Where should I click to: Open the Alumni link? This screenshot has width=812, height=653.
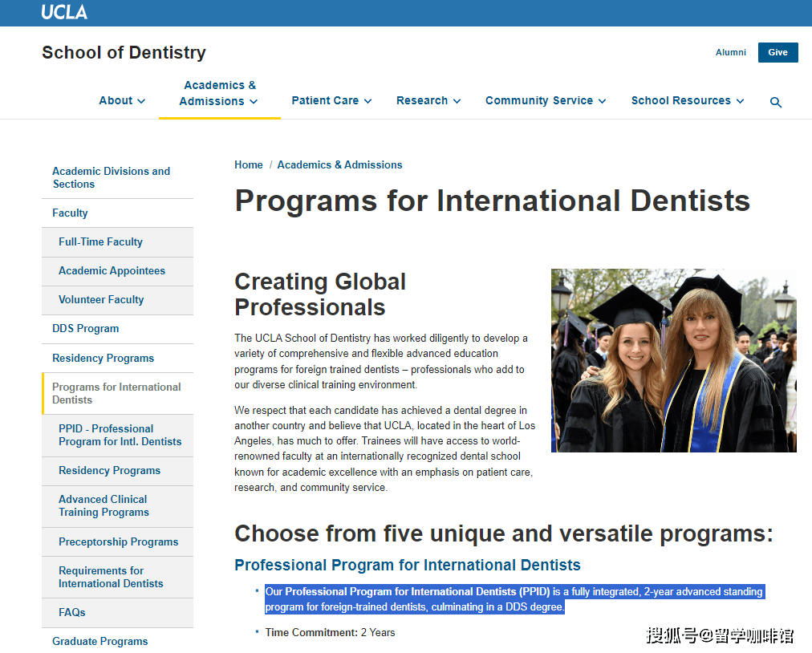[731, 52]
